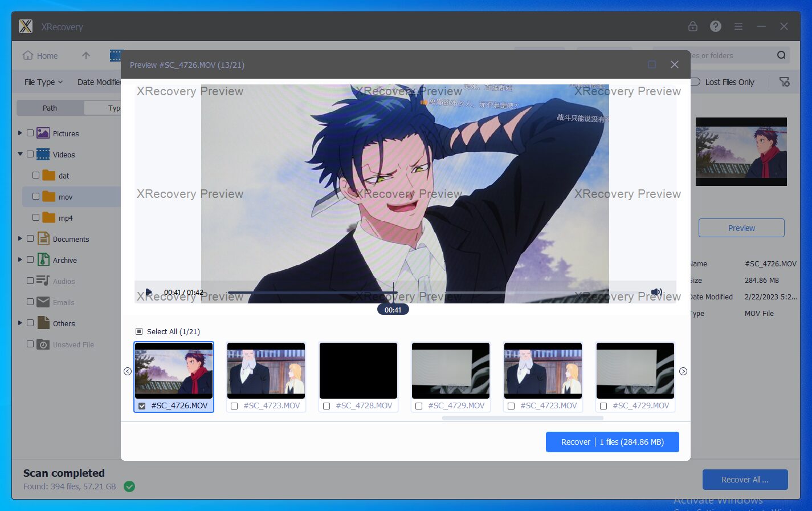Open the hamburger menu in title bar

pyautogui.click(x=738, y=26)
